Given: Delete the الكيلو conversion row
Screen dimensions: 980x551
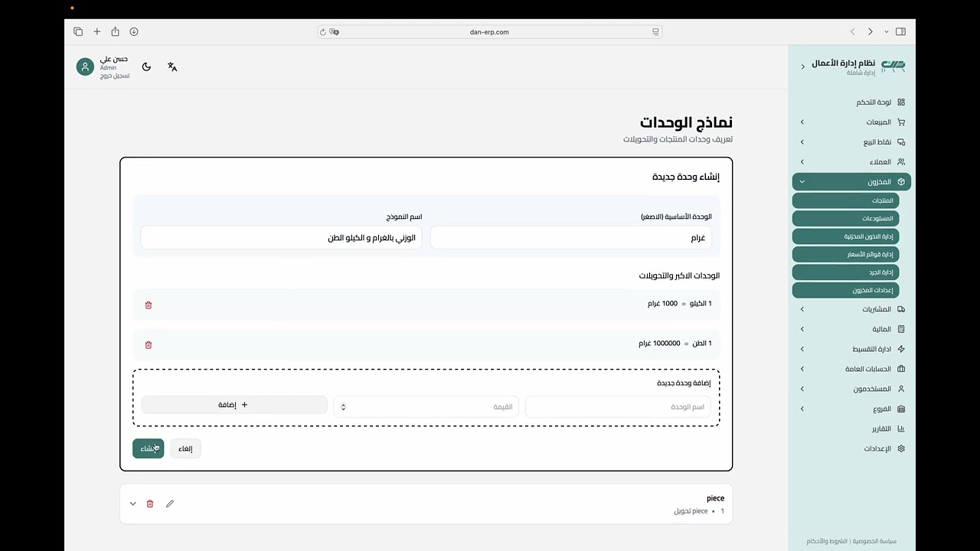Looking at the screenshot, I should click(149, 305).
